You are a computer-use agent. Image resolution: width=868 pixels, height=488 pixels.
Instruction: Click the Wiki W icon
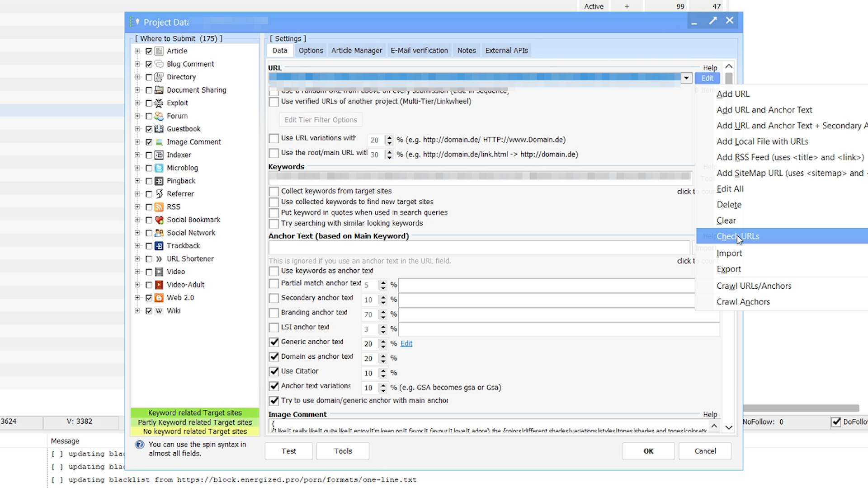159,311
